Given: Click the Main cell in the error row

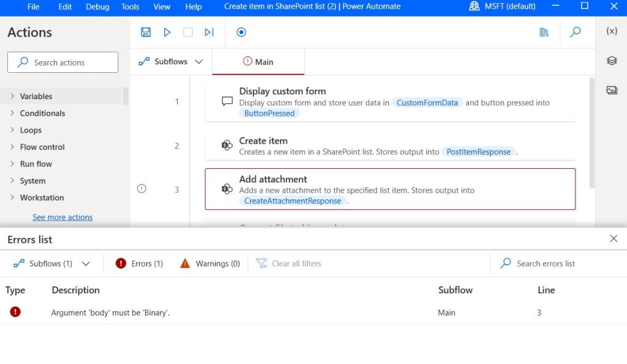Looking at the screenshot, I should 446,313.
